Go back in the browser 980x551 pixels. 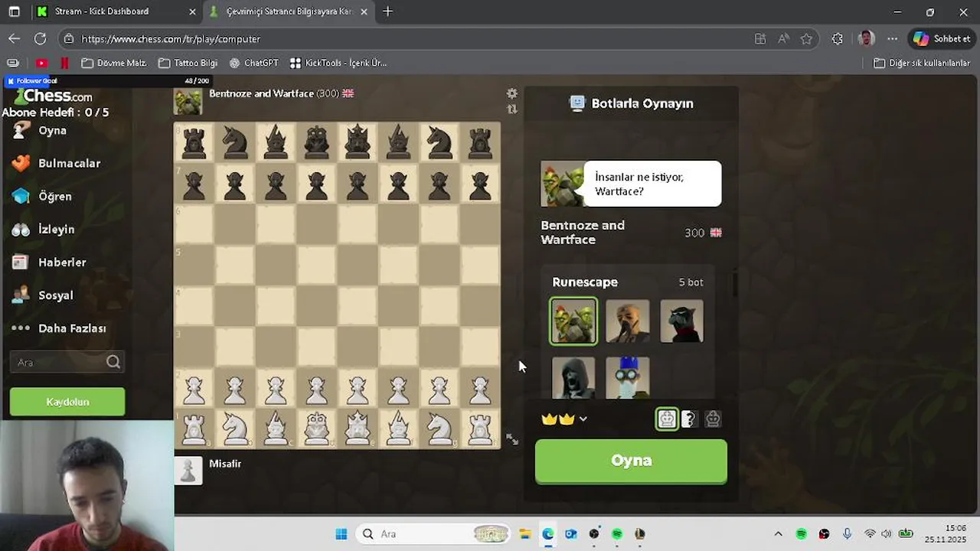coord(15,38)
